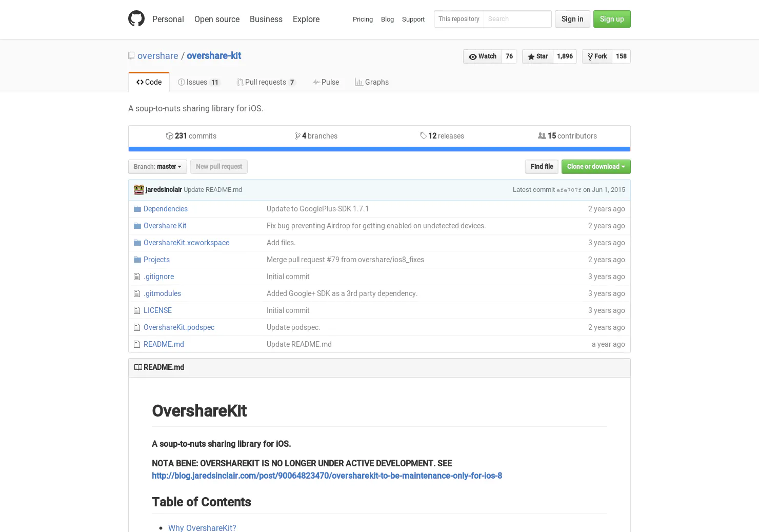Click the This repository search scope label
Screen dimensions: 759x532
tap(459, 19)
